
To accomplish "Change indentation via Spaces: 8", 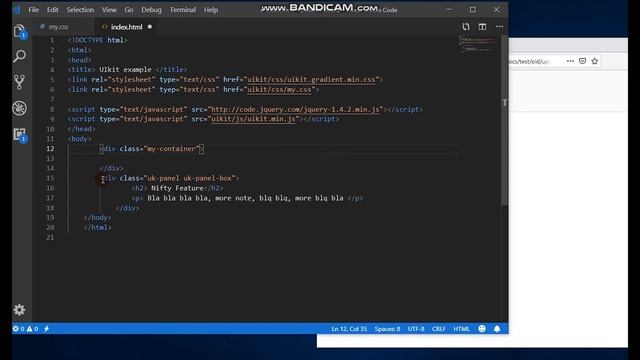I will point(387,329).
